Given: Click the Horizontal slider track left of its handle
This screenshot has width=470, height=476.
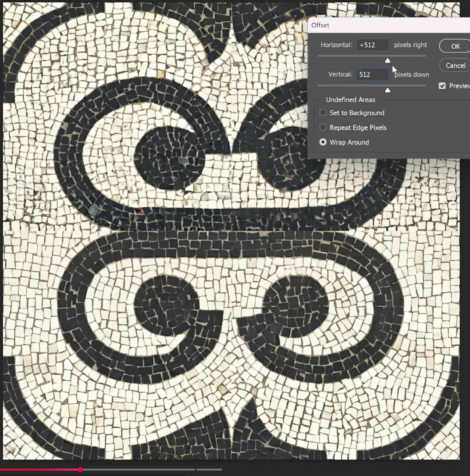Looking at the screenshot, I should 349,56.
